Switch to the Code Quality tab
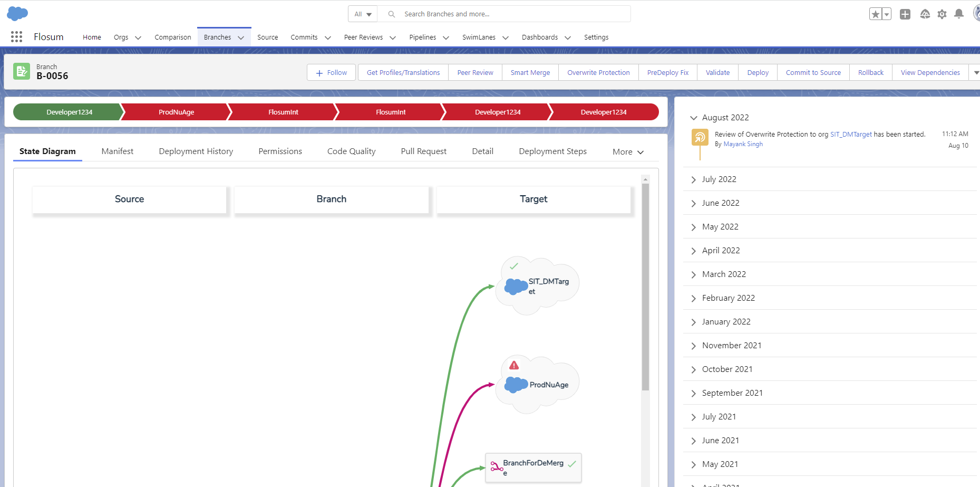Viewport: 980px width, 487px height. coord(352,151)
